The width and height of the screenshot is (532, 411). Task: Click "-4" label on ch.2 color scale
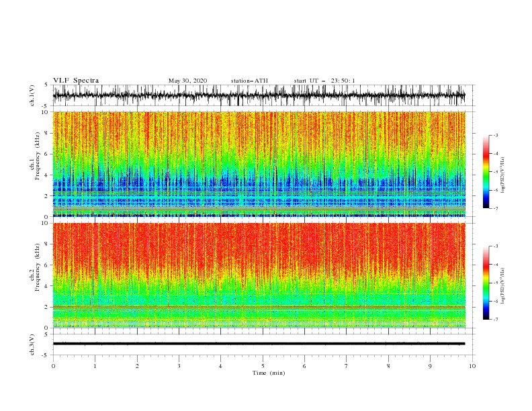(495, 265)
